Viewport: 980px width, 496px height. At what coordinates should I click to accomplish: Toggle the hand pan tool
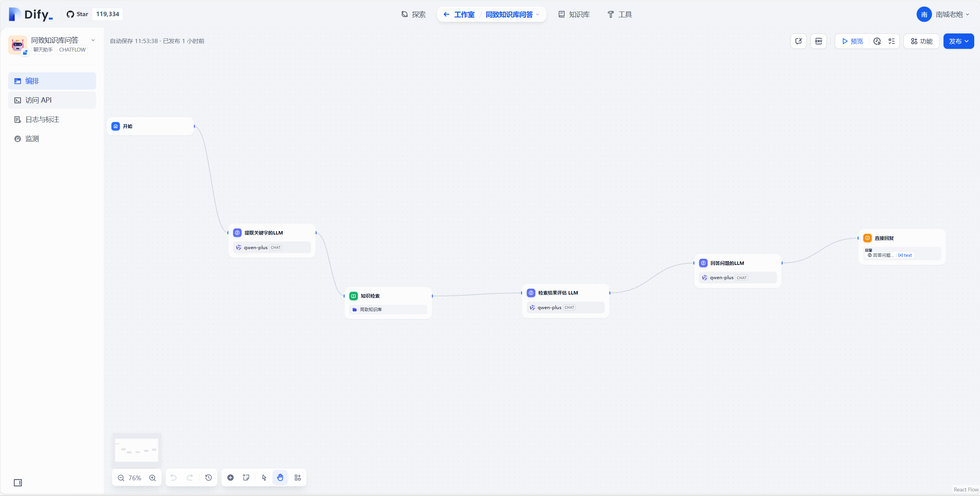point(280,478)
